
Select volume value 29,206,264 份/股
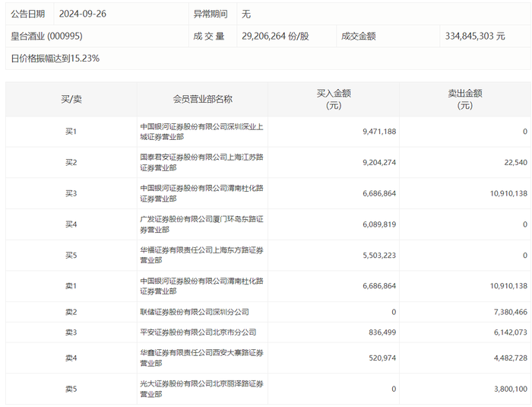tap(275, 36)
